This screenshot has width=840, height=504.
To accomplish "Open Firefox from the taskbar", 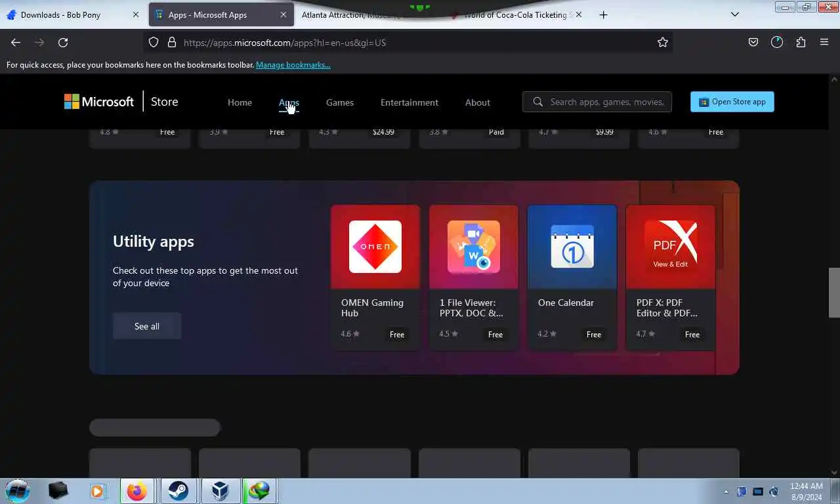I will click(136, 491).
